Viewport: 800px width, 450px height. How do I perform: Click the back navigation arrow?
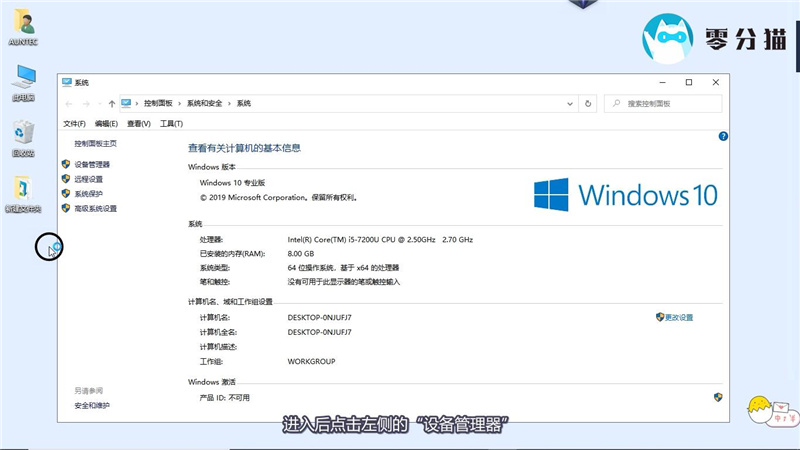pyautogui.click(x=69, y=104)
